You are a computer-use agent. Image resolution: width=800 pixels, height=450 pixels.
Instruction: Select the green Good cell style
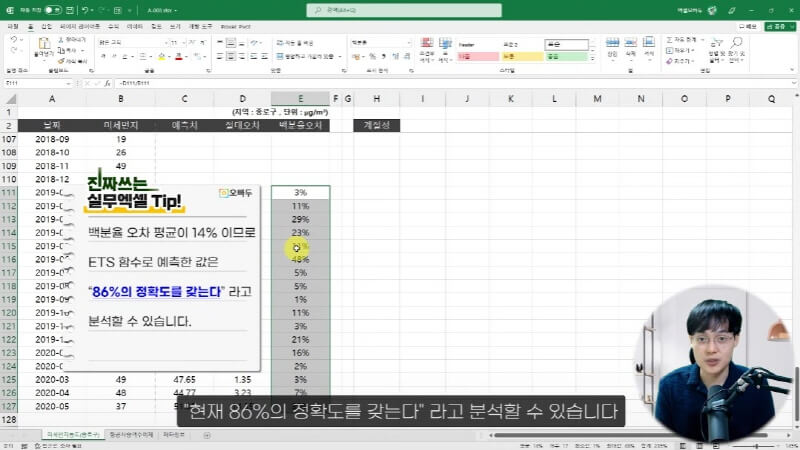pyautogui.click(x=566, y=56)
